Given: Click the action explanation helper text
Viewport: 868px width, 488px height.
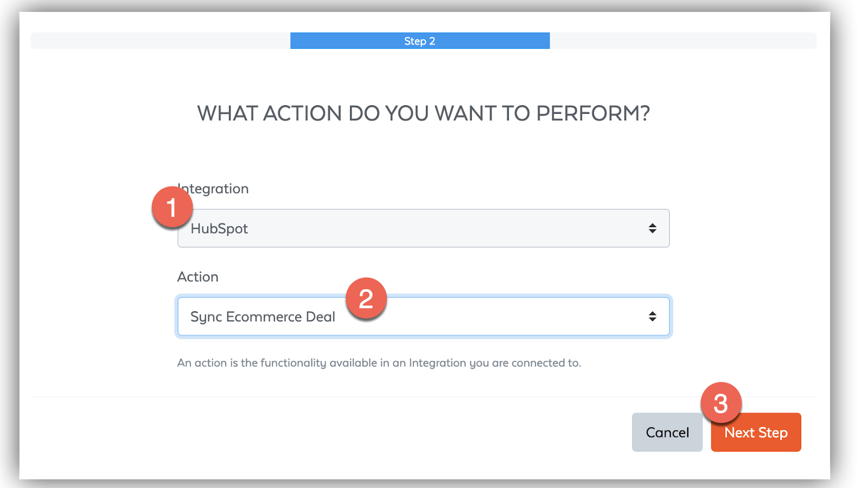Looking at the screenshot, I should [x=379, y=362].
